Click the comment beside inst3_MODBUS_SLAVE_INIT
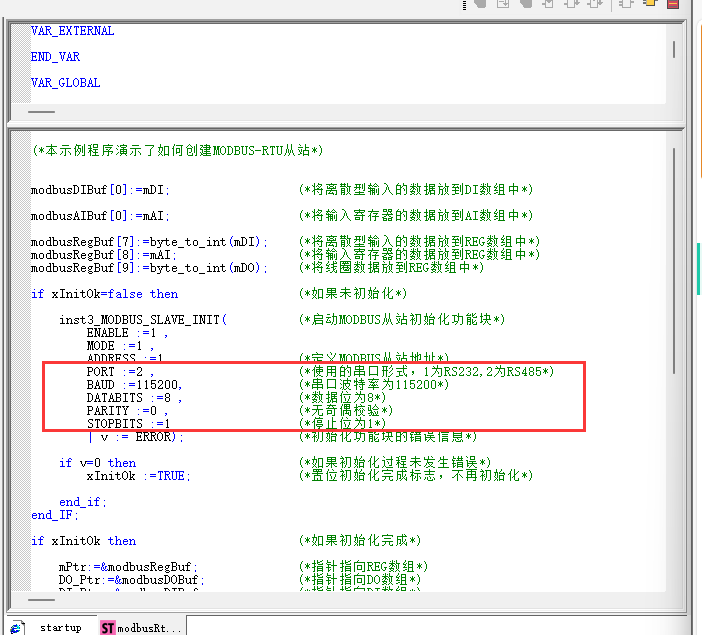Image resolution: width=702 pixels, height=635 pixels. click(402, 319)
